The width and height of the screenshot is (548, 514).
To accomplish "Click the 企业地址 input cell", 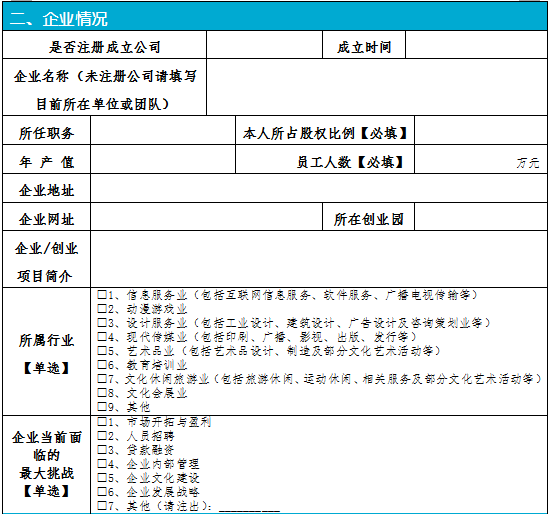I will [319, 188].
